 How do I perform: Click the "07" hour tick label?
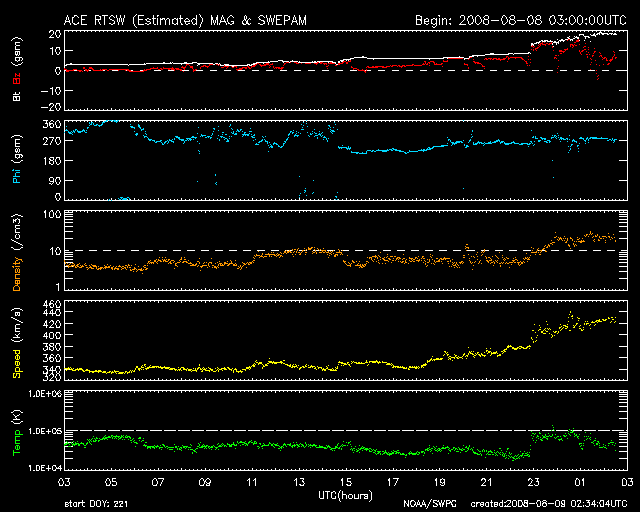click(158, 483)
